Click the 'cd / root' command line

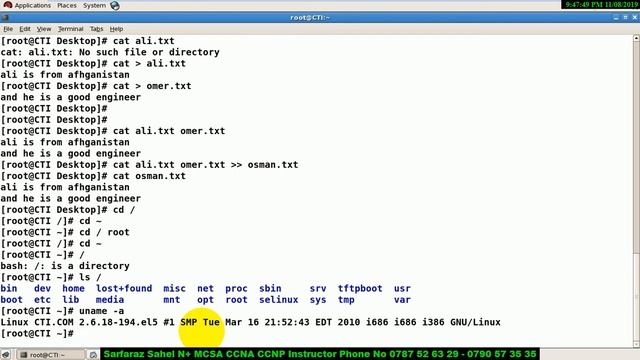pyautogui.click(x=65, y=232)
